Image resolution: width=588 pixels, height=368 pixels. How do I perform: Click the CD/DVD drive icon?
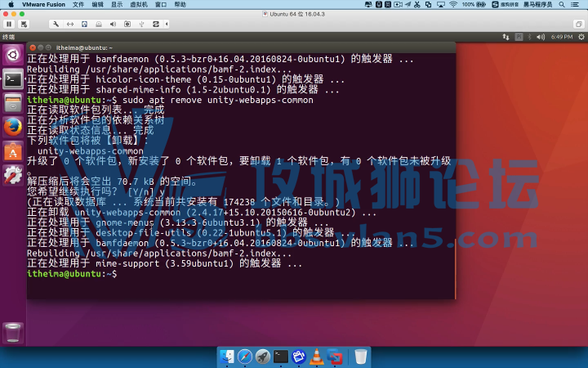99,24
